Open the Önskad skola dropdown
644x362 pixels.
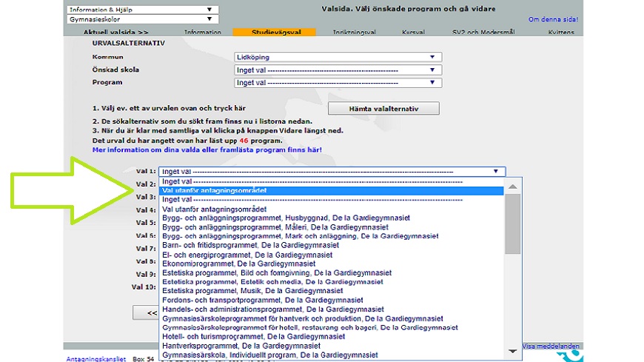[338, 70]
